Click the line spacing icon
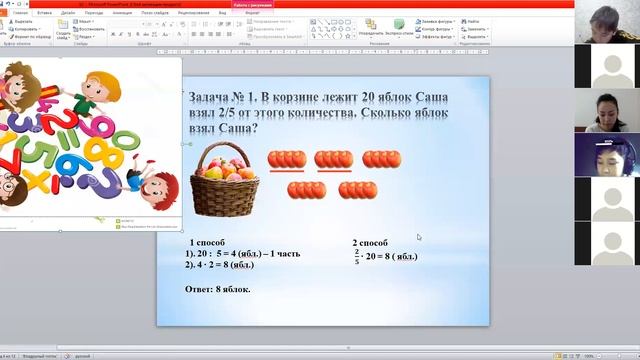 click(239, 24)
